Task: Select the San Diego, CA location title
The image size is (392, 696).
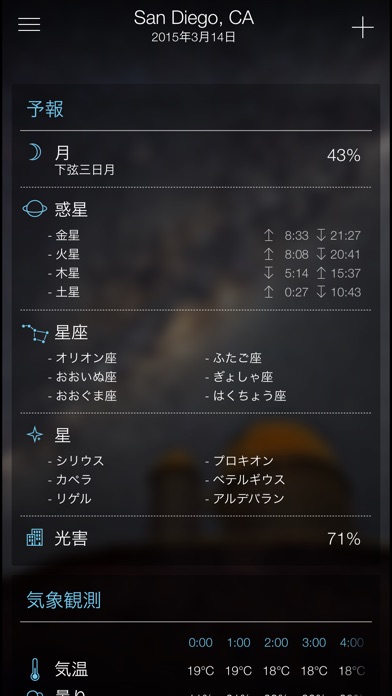Action: [x=194, y=18]
